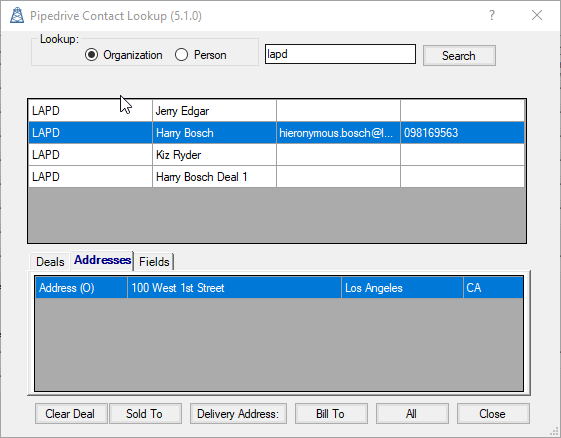Click the Sold To button
The width and height of the screenshot is (561, 438).
(145, 414)
